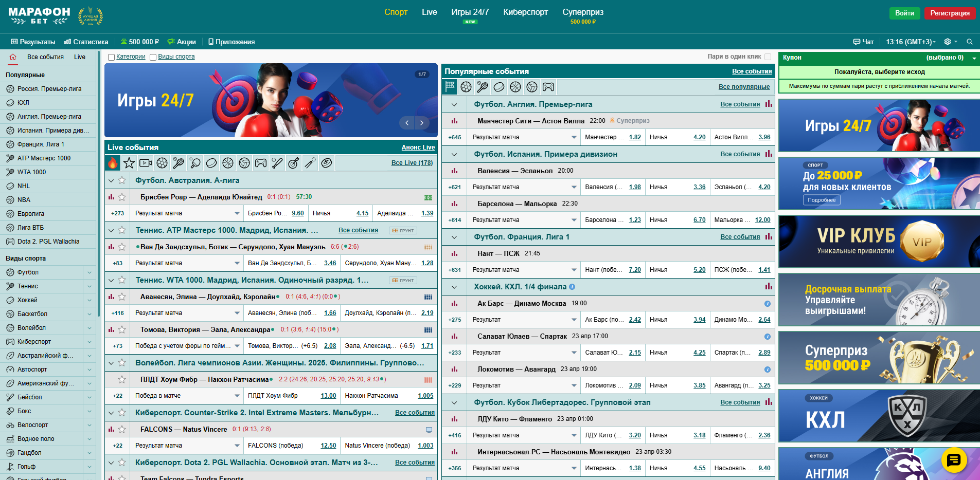Select the hot events fire icon in Live события
Viewport: 980px width, 480px height.
point(113,163)
